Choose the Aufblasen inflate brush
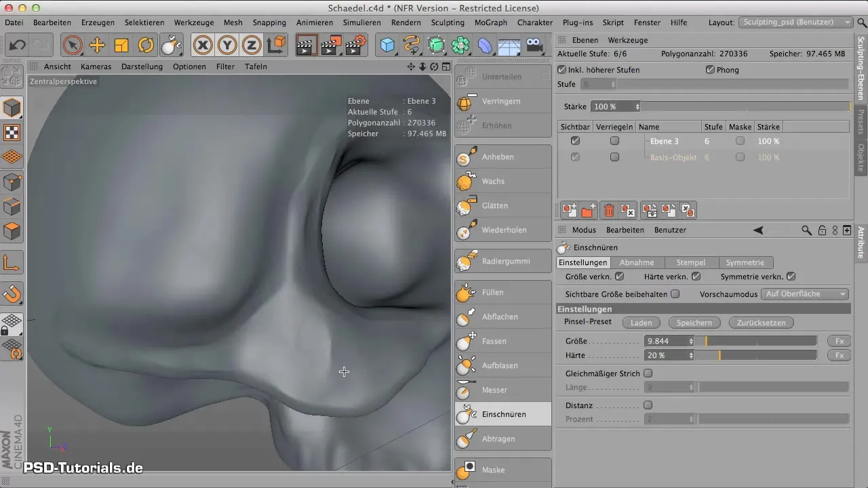Viewport: 868px width, 488px height. tap(502, 365)
